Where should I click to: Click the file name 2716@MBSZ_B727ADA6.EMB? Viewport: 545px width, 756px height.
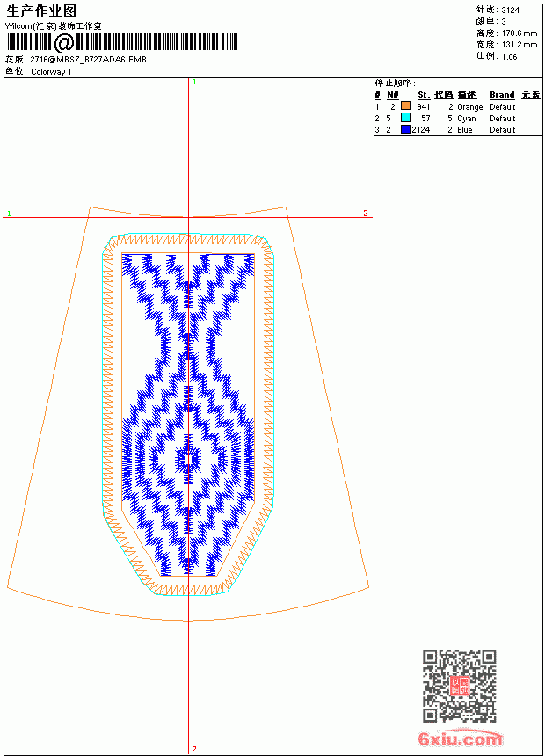click(88, 60)
